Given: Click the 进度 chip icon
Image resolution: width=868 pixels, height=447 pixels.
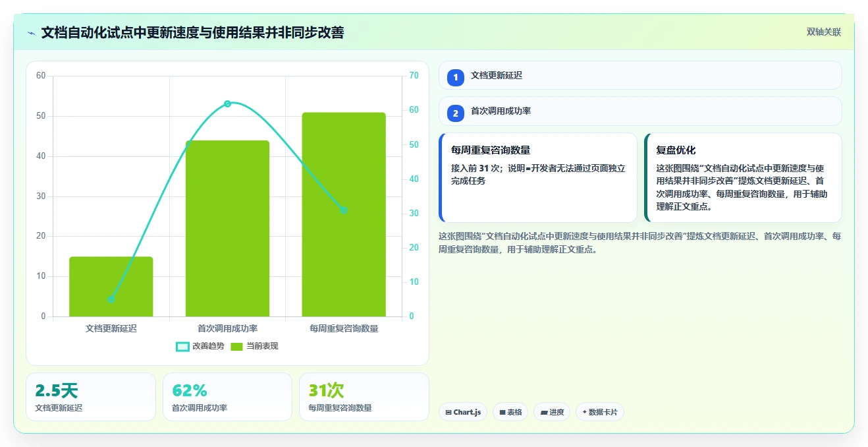Looking at the screenshot, I should click(x=544, y=413).
